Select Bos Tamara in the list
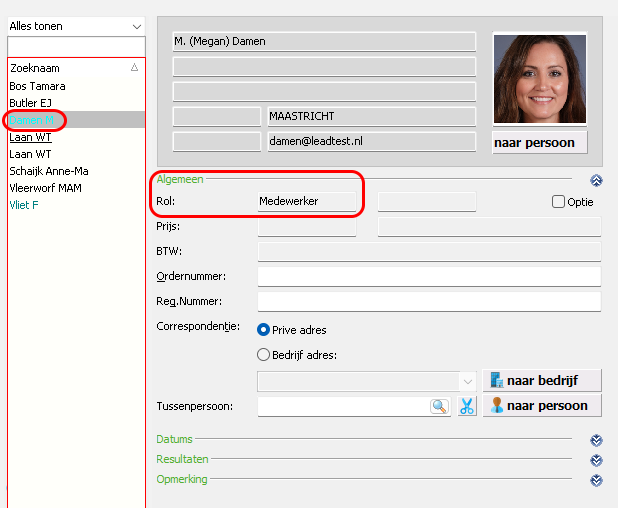 [37, 86]
